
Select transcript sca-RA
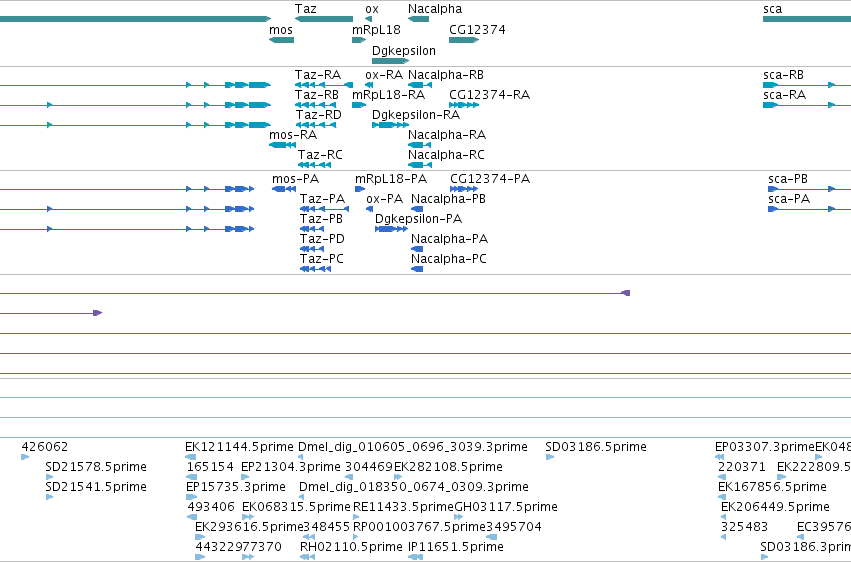pyautogui.click(x=784, y=95)
